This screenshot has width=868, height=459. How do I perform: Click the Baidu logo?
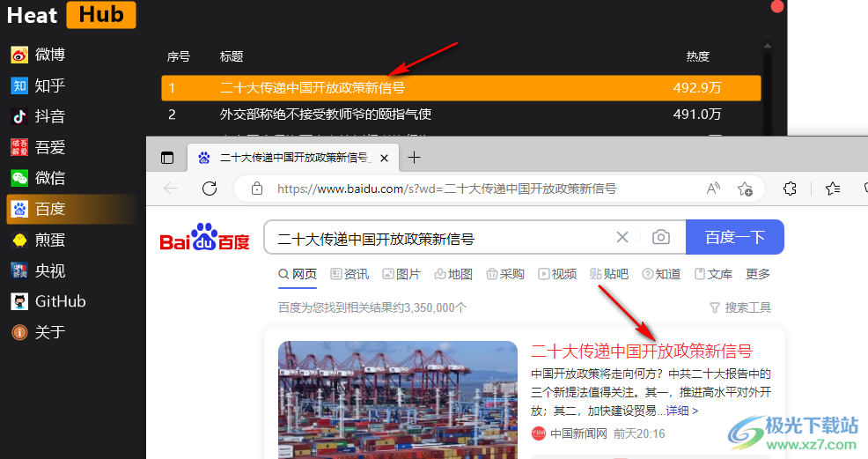pos(204,238)
